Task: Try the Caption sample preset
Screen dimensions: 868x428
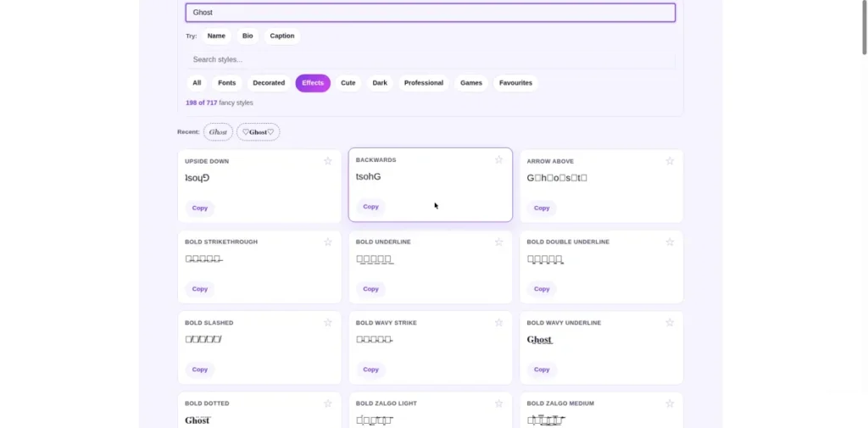Action: click(x=282, y=36)
